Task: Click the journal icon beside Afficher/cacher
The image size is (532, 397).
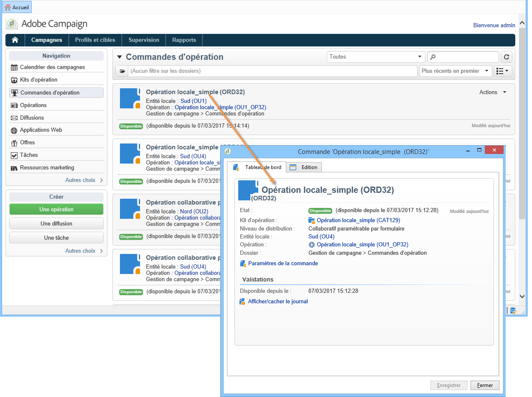Action: [x=242, y=302]
